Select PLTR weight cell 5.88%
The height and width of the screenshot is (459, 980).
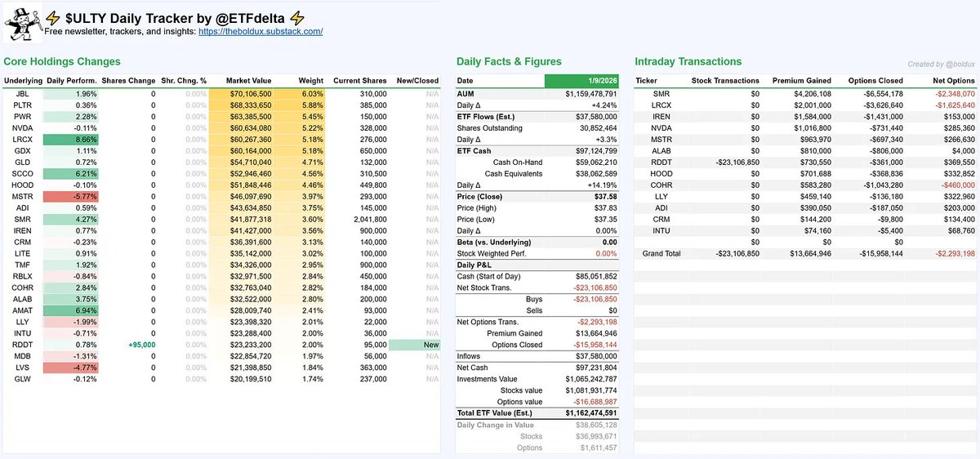313,105
